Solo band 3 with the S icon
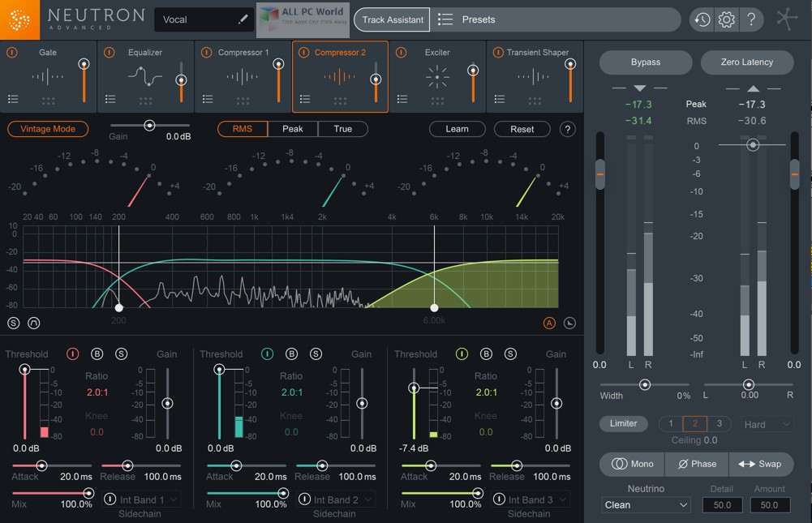This screenshot has width=812, height=523. pyautogui.click(x=510, y=354)
